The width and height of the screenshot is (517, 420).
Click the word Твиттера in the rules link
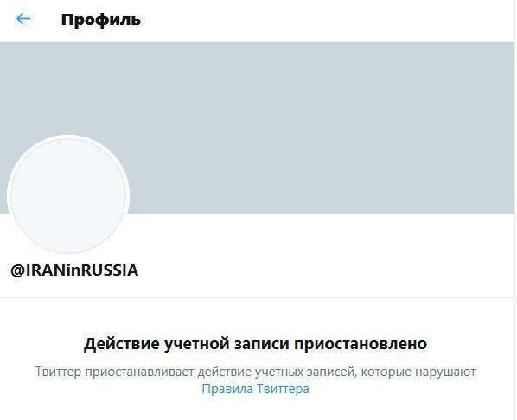(x=283, y=389)
